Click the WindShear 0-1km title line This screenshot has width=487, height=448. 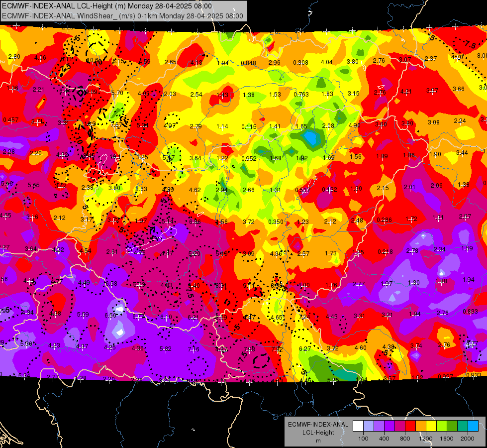pyautogui.click(x=122, y=16)
